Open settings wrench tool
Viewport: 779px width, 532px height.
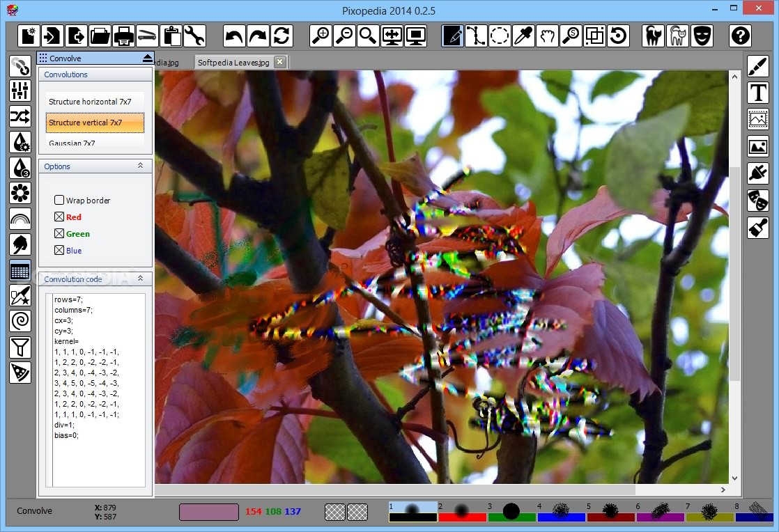[x=195, y=36]
